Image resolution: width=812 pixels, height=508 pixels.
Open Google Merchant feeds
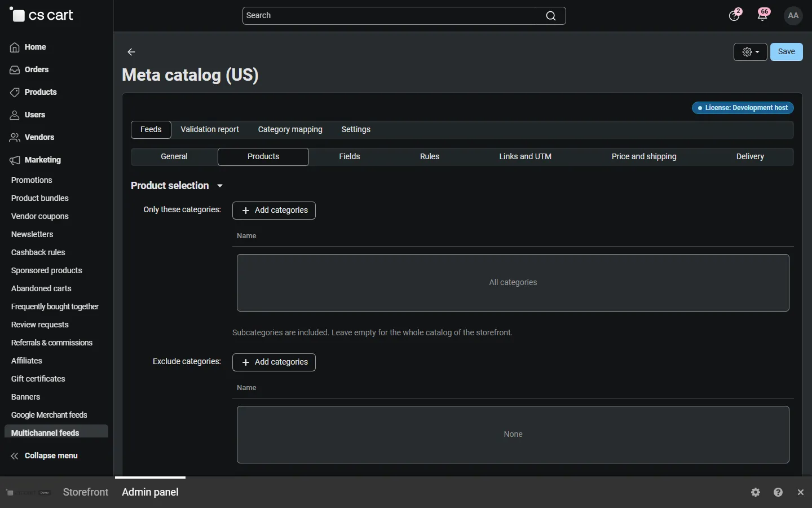click(x=49, y=415)
